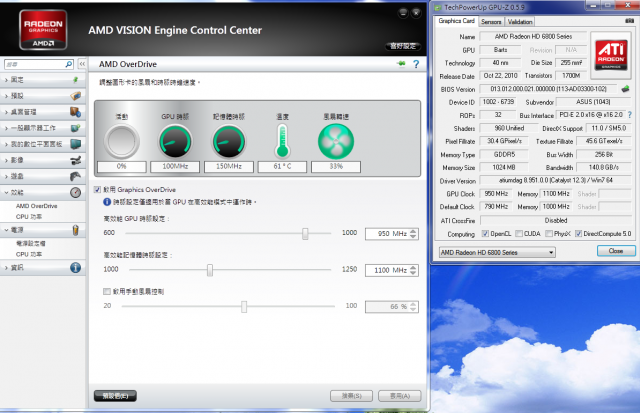The image size is (640, 413).
Task: Click the Discard button at the bottom
Action: (351, 395)
